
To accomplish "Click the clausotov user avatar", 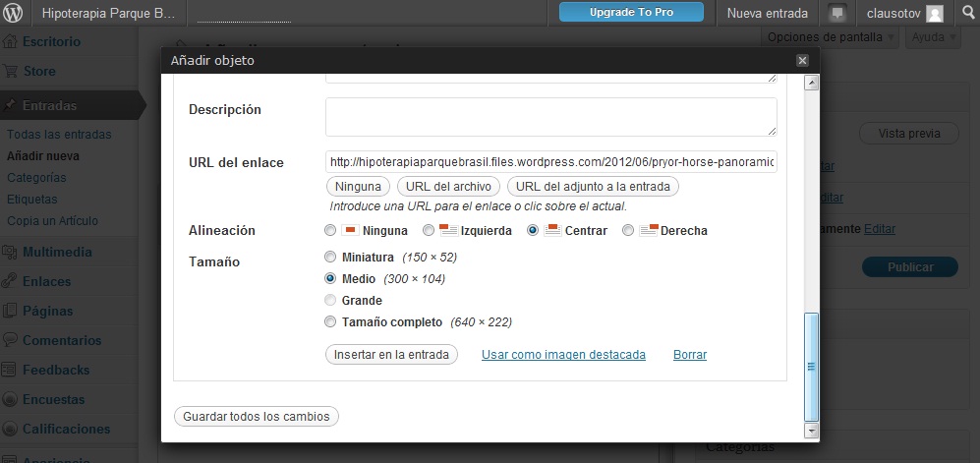I will coord(934,14).
